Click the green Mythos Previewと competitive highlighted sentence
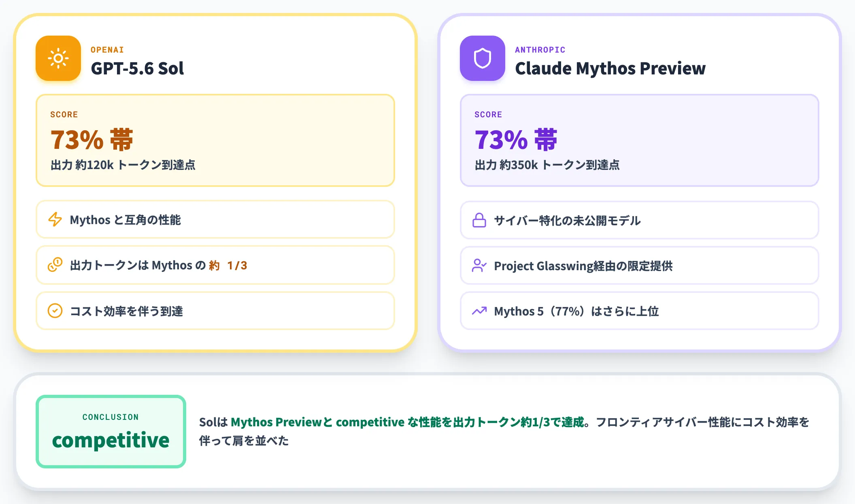The width and height of the screenshot is (855, 504). click(407, 422)
